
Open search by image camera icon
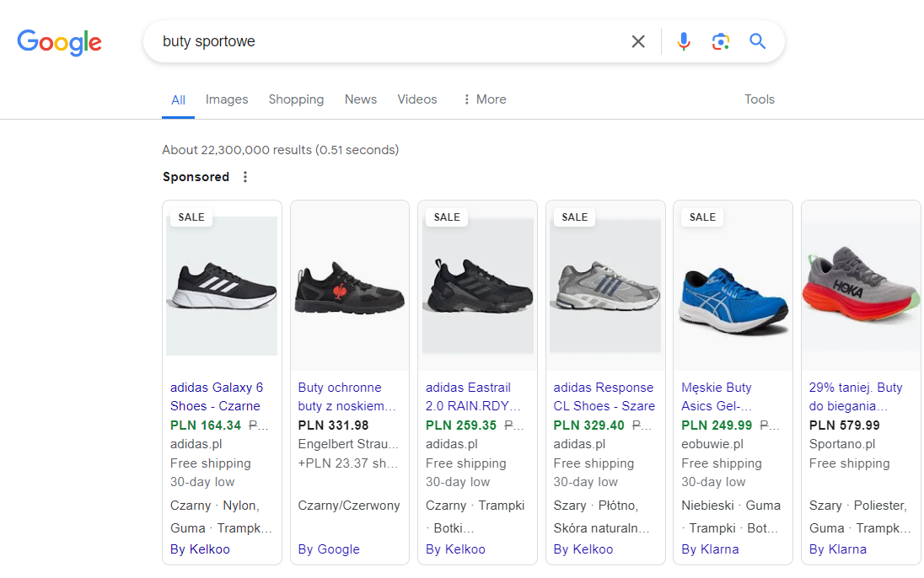tap(721, 41)
